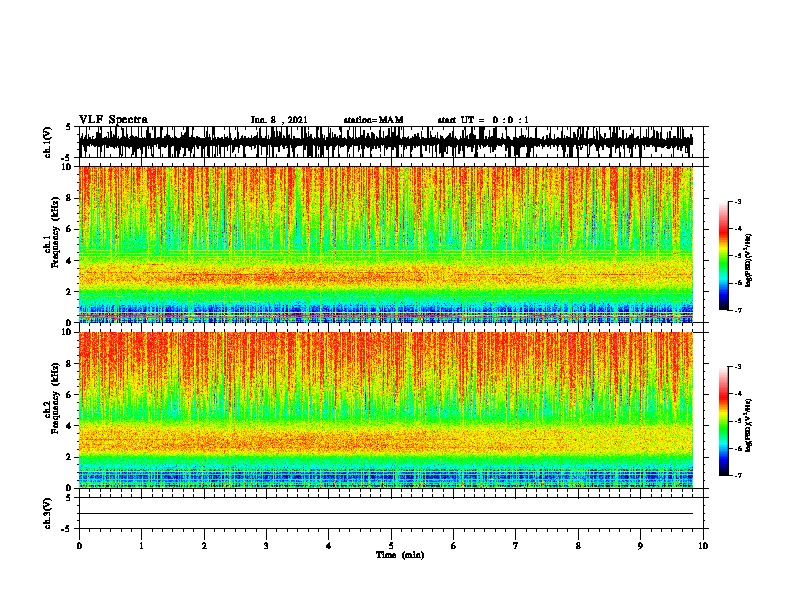Click time axis tick label "5"
The height and width of the screenshot is (612, 792).
tap(391, 546)
